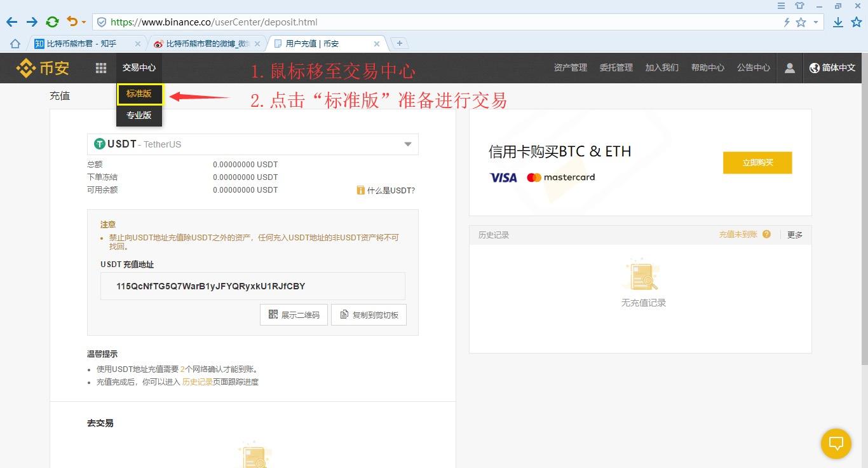Click the browser forward arrow

click(x=32, y=22)
